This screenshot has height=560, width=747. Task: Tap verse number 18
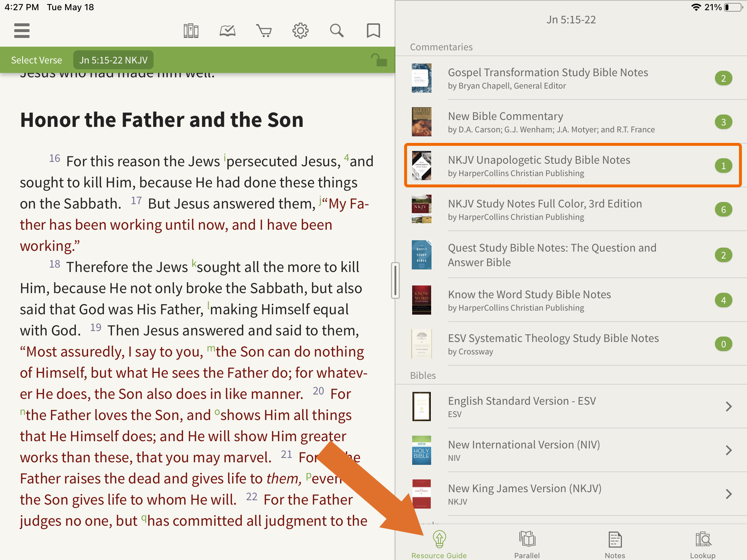pos(55,264)
